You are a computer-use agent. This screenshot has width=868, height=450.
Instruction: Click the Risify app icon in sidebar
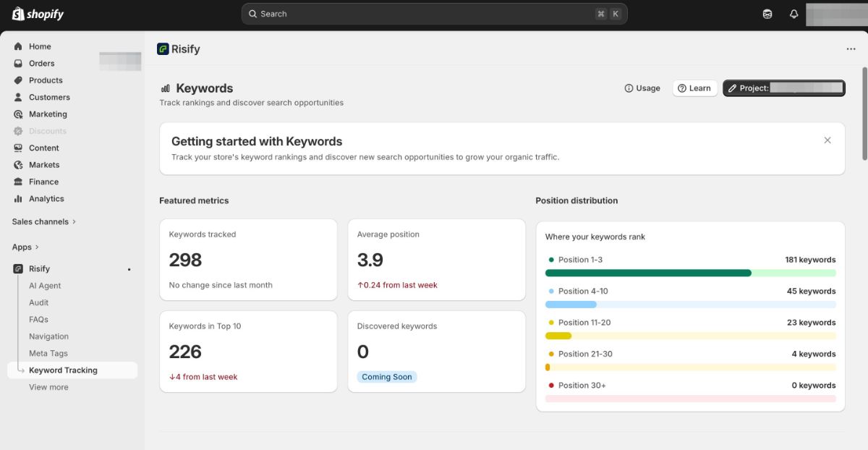point(18,269)
